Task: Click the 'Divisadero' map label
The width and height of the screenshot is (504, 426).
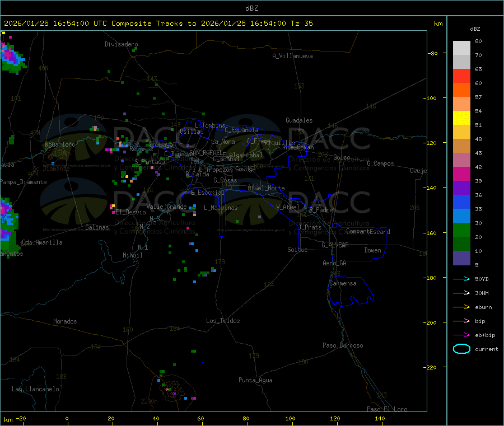Action: point(121,44)
